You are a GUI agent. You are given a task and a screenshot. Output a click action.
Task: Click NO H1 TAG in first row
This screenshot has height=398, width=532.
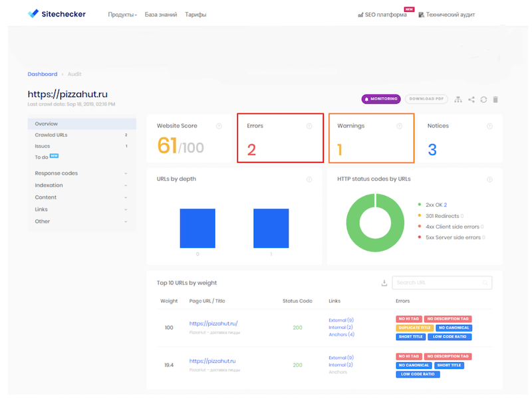(409, 319)
